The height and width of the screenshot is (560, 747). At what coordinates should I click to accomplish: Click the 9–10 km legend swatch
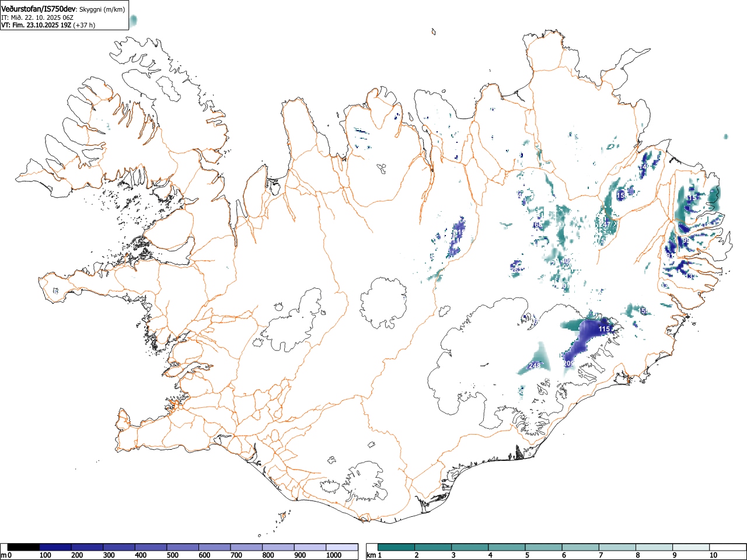(x=690, y=547)
